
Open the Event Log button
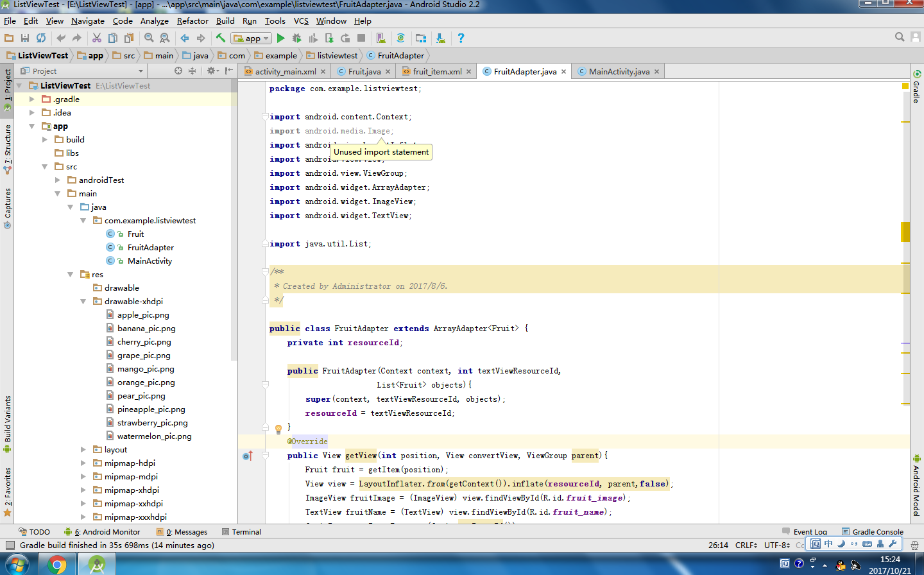tap(805, 532)
